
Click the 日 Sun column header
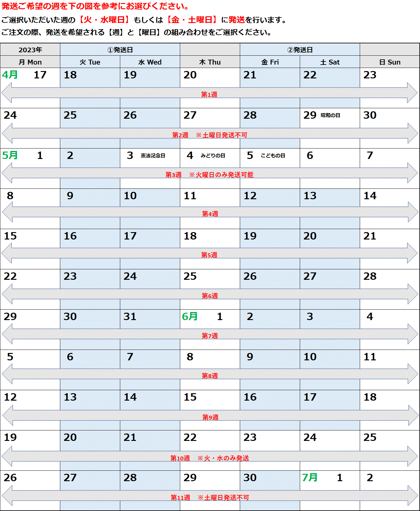390,62
